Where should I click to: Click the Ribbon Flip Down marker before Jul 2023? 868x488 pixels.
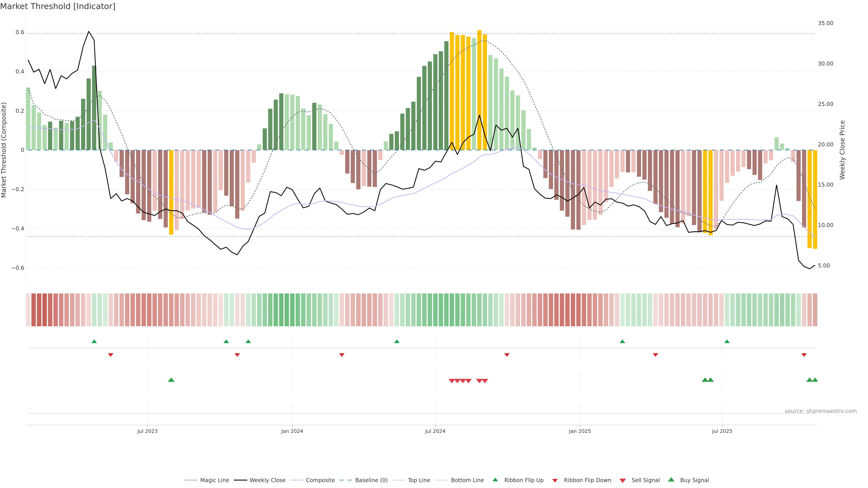coord(111,355)
